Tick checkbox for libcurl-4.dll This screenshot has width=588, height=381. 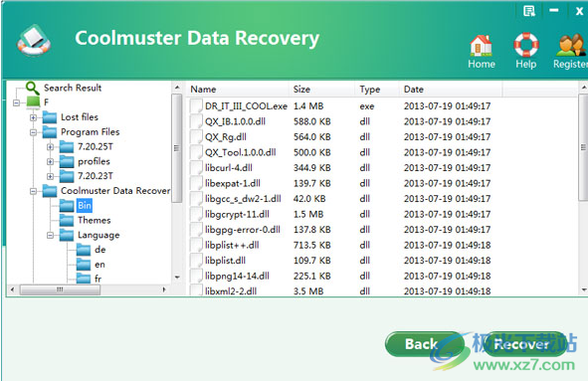coord(196,168)
